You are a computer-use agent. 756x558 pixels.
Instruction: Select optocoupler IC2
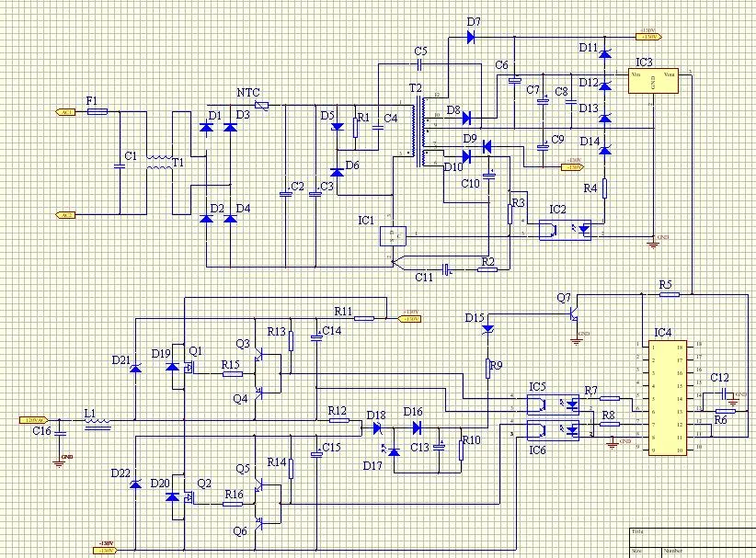(564, 231)
